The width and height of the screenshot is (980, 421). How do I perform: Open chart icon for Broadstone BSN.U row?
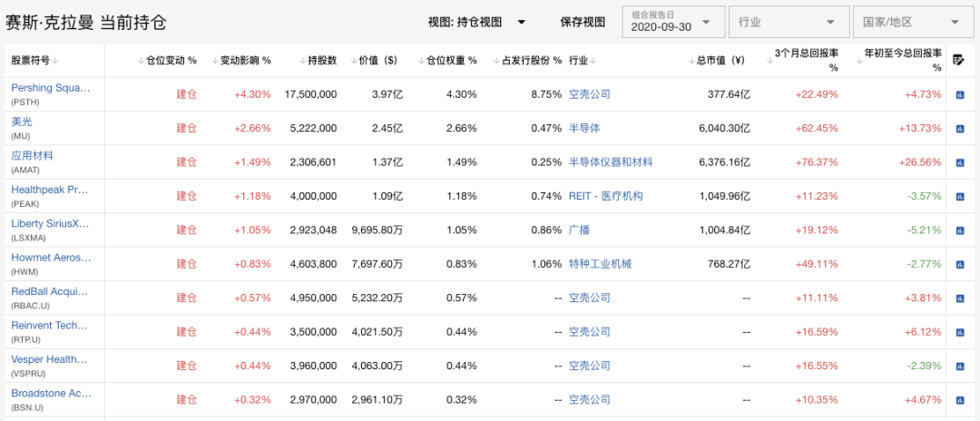[x=959, y=400]
